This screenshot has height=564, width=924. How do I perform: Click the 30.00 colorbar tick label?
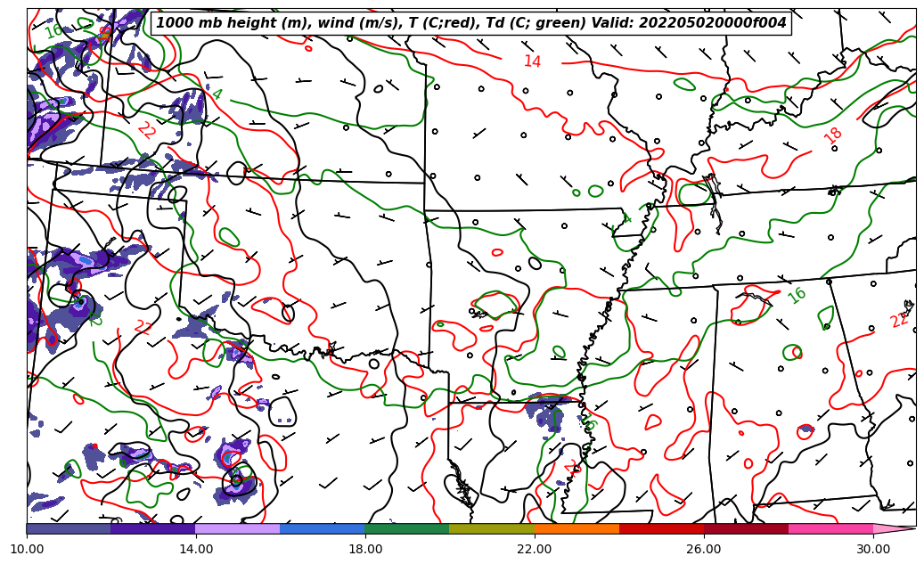tap(873, 549)
